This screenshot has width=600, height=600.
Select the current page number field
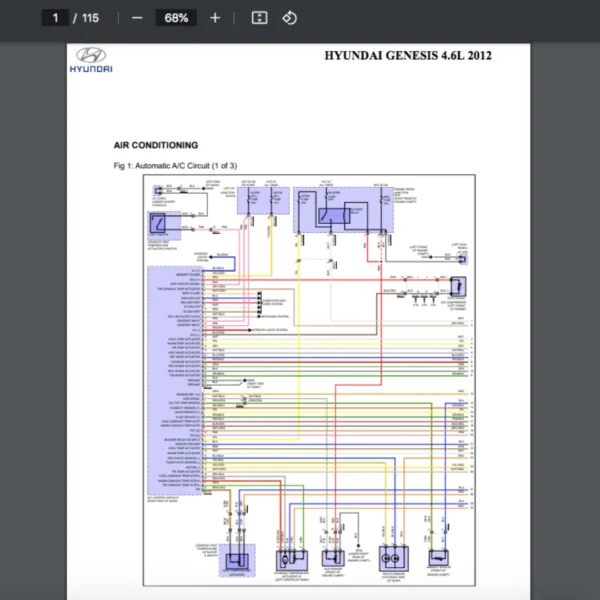point(55,18)
